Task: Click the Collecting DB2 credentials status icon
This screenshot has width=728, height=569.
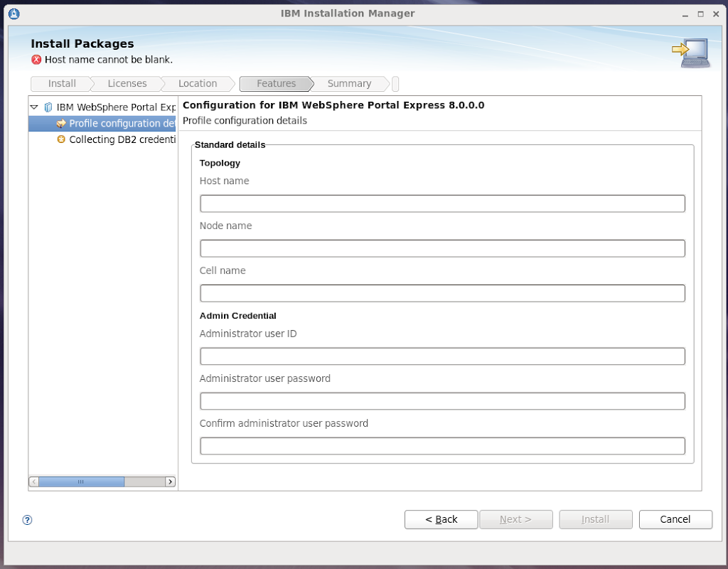Action: pyautogui.click(x=61, y=140)
